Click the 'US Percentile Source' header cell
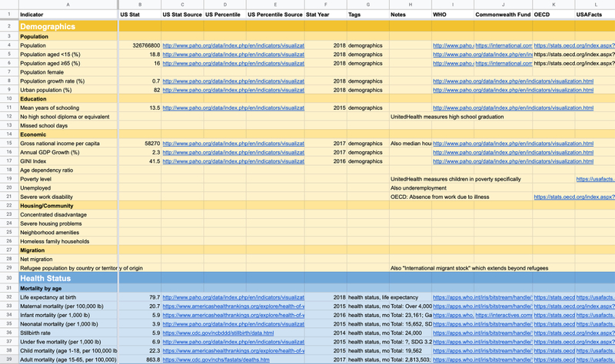The image size is (615, 364). tap(275, 15)
